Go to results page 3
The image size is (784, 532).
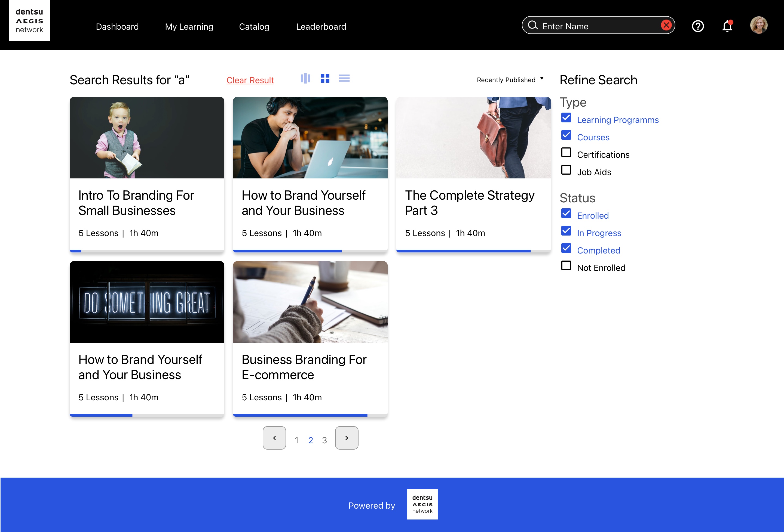[324, 440]
